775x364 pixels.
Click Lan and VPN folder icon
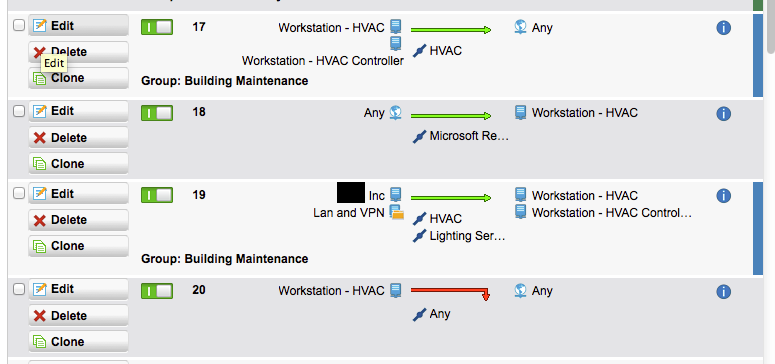coord(396,213)
